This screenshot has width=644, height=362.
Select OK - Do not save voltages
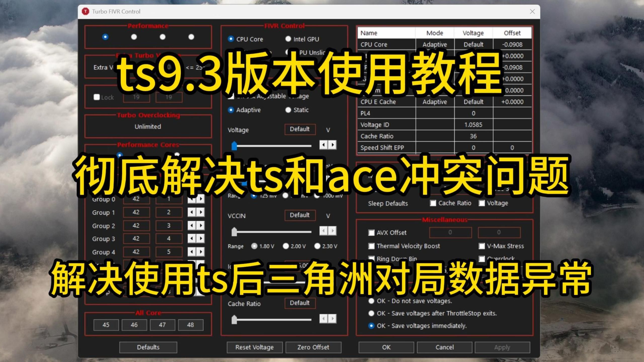(371, 301)
